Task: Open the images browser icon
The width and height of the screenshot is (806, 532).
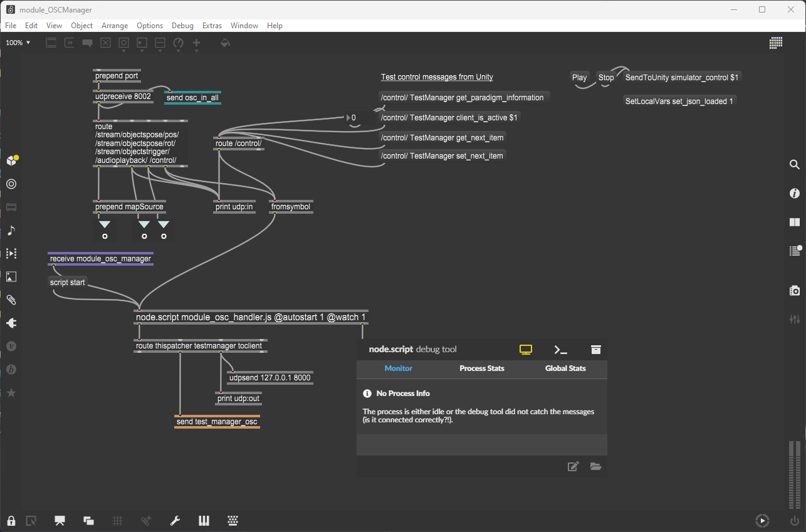Action: tap(11, 276)
